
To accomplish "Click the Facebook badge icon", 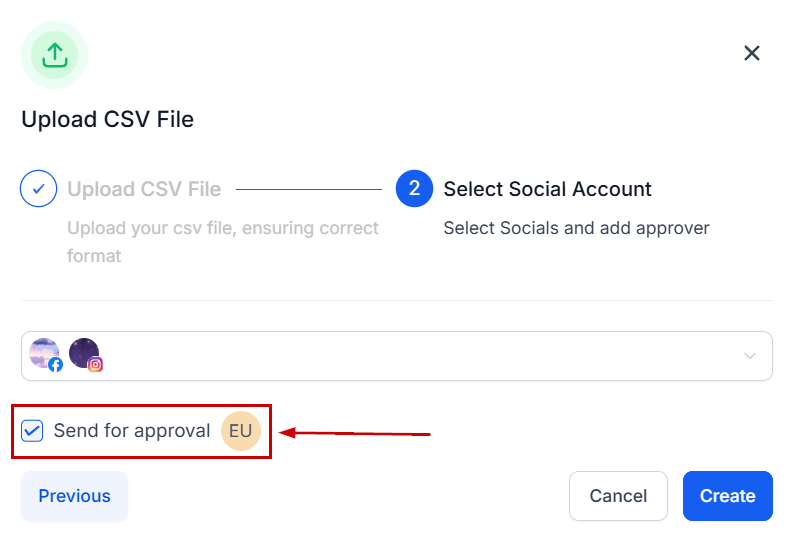I will tap(56, 365).
